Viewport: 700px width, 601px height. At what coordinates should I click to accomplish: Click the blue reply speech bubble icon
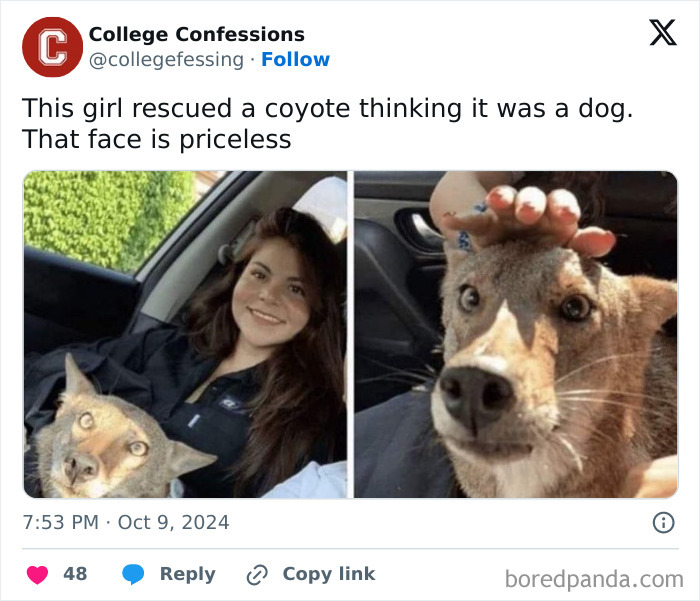133,574
